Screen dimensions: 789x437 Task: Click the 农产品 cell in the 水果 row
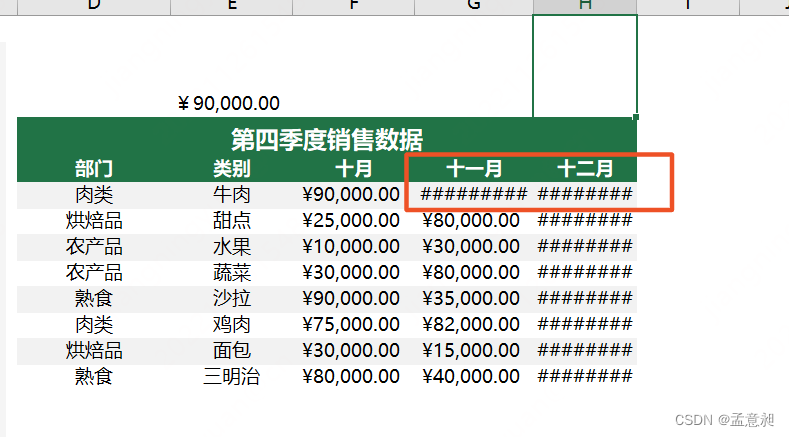pyautogui.click(x=94, y=247)
